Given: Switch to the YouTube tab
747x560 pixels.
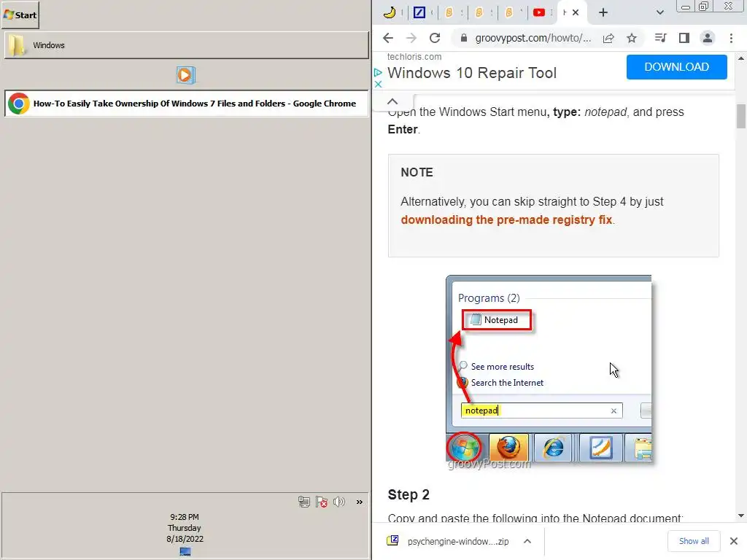Looking at the screenshot, I should (x=539, y=12).
